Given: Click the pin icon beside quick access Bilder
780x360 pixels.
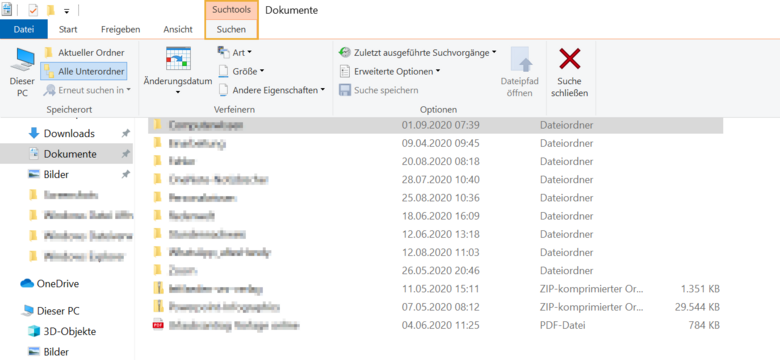Looking at the screenshot, I should 126,175.
